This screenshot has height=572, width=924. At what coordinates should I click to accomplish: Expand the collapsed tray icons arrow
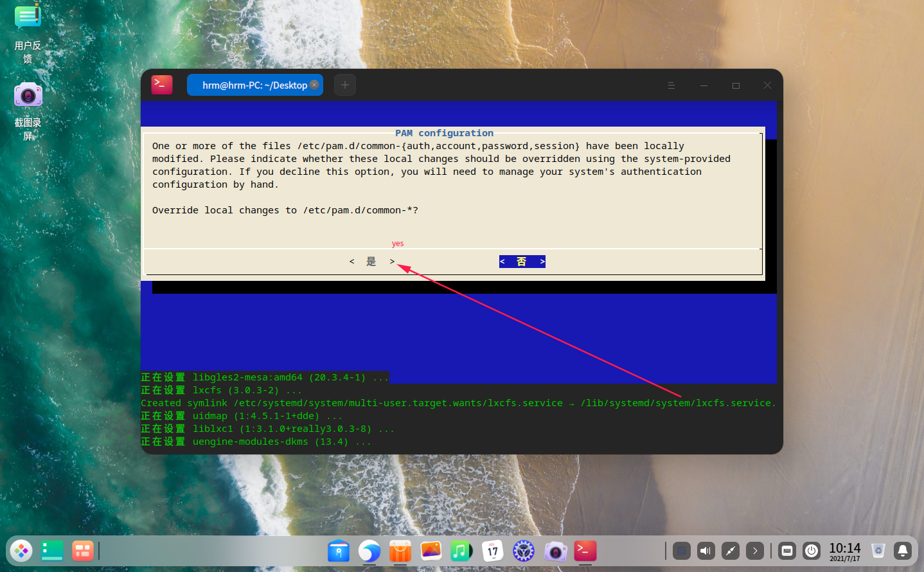[x=755, y=551]
